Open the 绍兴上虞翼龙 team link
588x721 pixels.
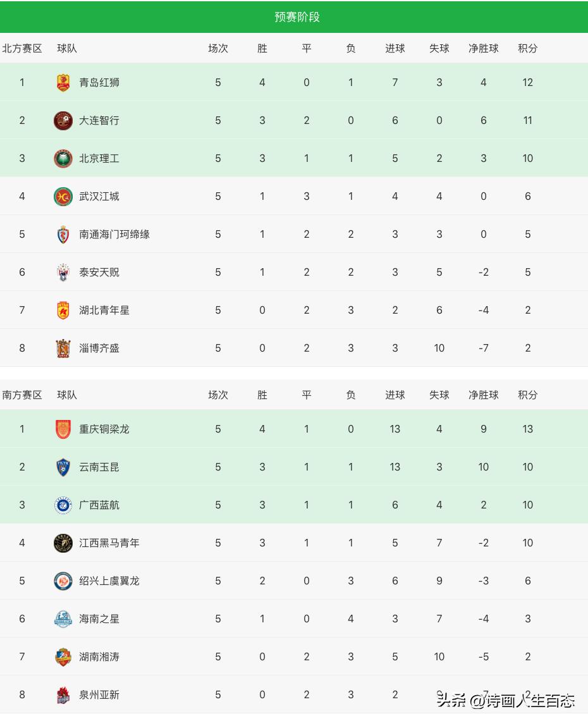pyautogui.click(x=109, y=581)
